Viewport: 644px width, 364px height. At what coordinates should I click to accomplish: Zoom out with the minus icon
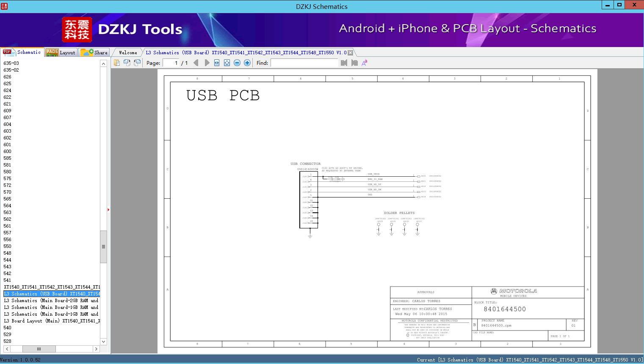237,63
